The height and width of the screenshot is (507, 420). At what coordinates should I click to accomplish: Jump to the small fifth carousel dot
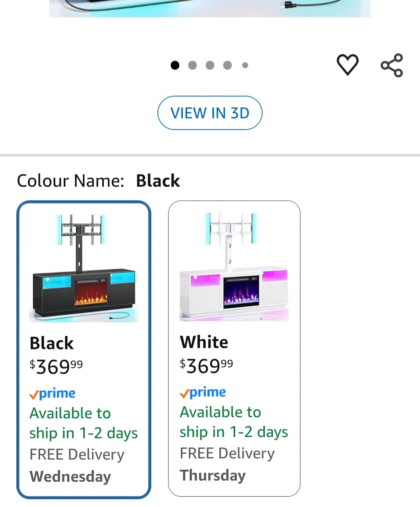245,65
